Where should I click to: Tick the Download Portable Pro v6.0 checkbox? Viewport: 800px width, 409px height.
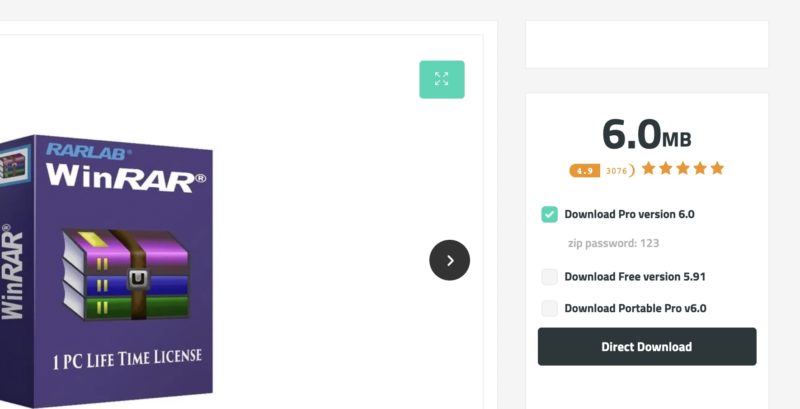[x=549, y=308]
